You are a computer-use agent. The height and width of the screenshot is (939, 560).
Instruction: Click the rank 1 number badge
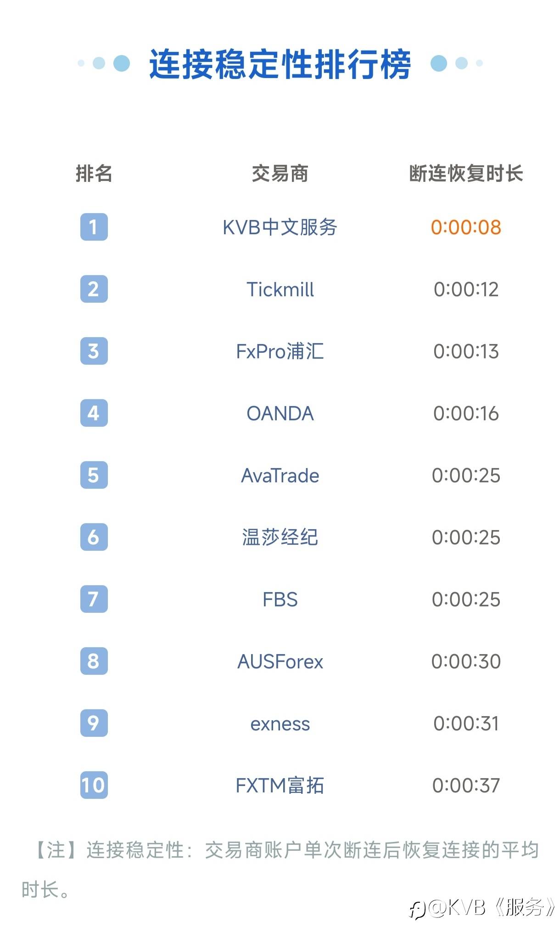click(94, 227)
